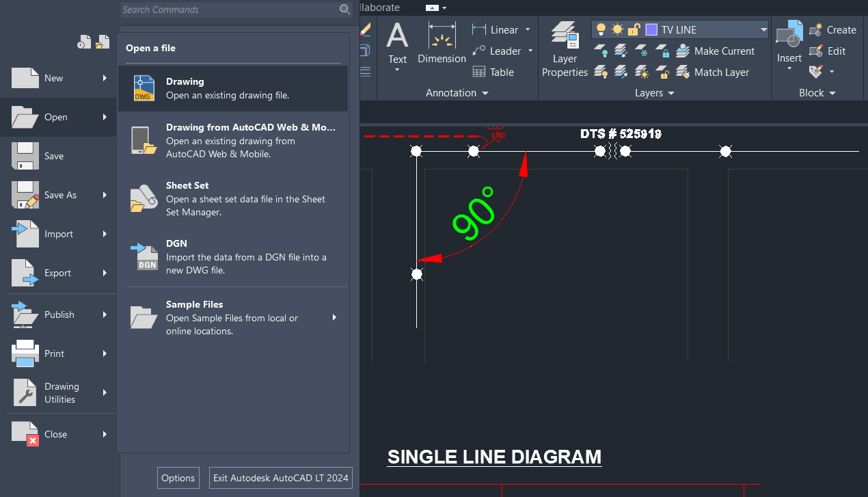Open the New menu item
868x497 pixels.
58,78
